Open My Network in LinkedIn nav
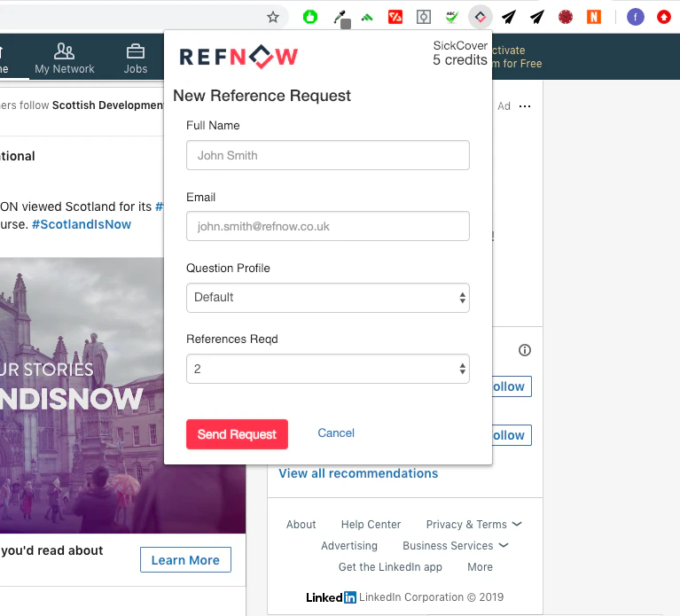Viewport: 680px width, 616px height. click(x=64, y=58)
